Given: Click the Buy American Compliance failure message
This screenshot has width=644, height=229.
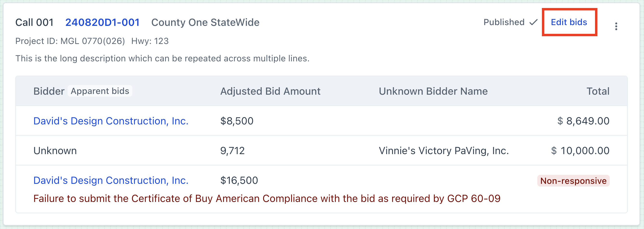Looking at the screenshot, I should [x=267, y=199].
